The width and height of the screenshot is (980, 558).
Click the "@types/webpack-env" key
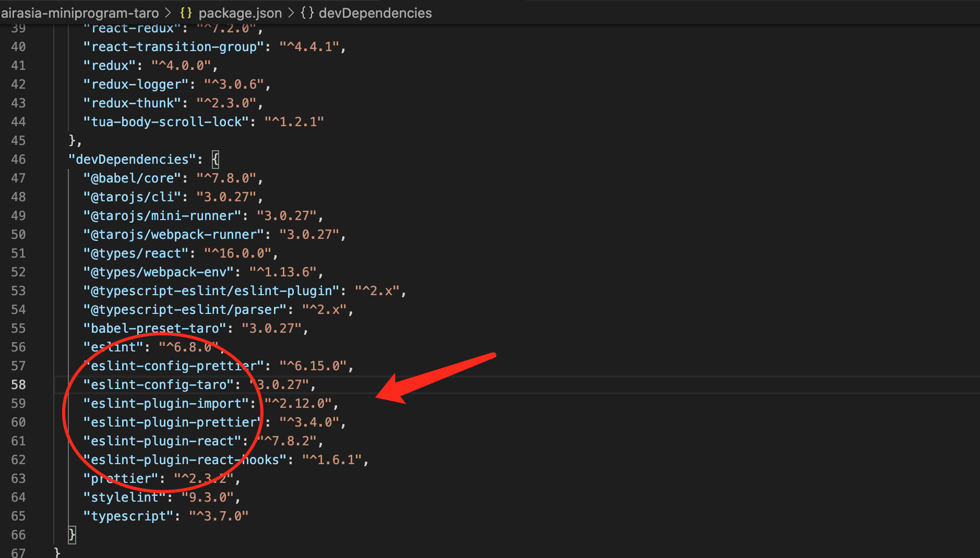tap(159, 272)
